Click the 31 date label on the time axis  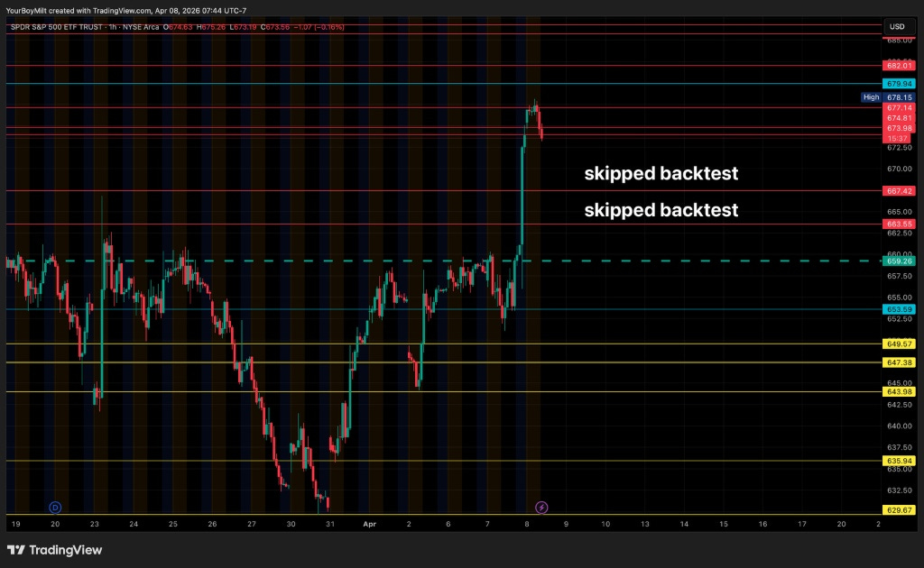coord(330,524)
